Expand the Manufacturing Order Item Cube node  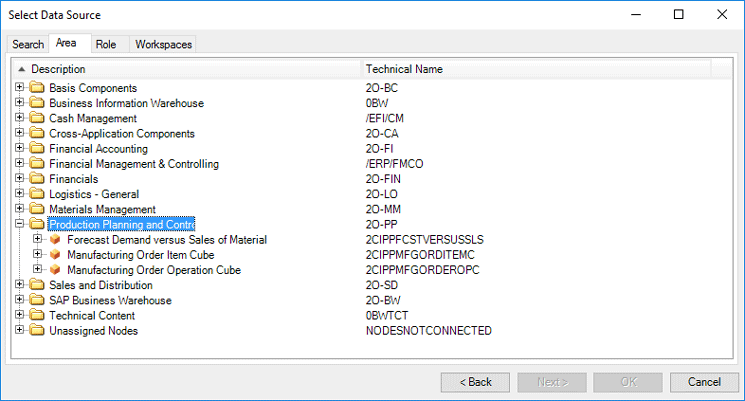pyautogui.click(x=38, y=255)
